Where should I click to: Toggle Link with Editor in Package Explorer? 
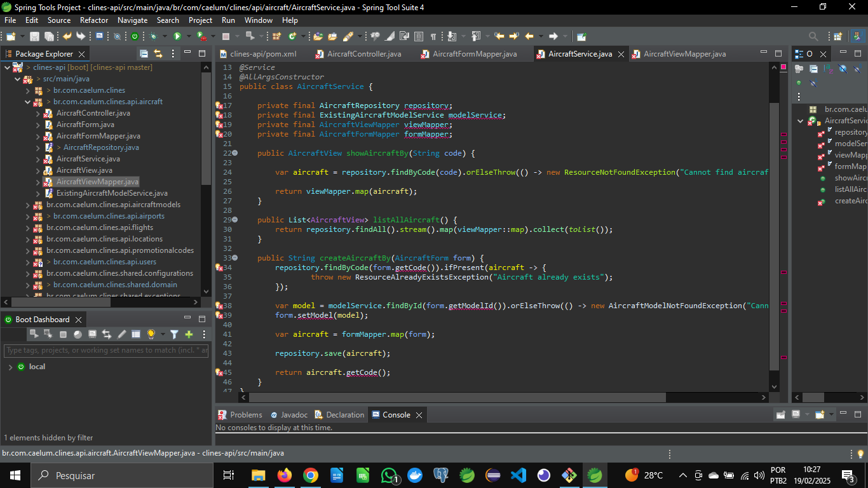[x=158, y=53]
